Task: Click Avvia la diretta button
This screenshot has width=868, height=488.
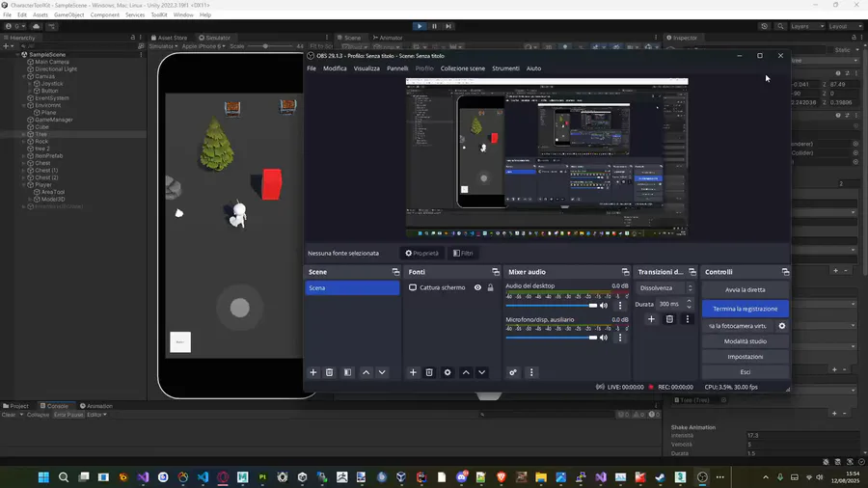Action: [746, 290]
